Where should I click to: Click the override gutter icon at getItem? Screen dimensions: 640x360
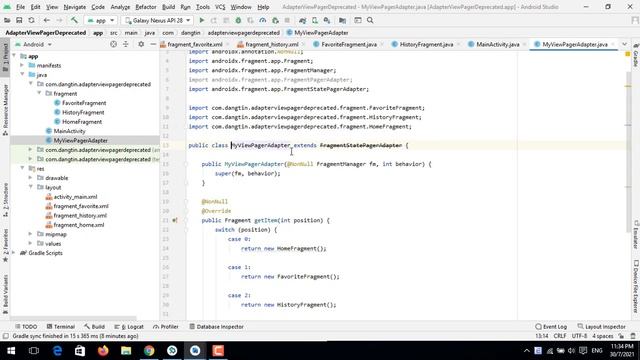[175, 220]
